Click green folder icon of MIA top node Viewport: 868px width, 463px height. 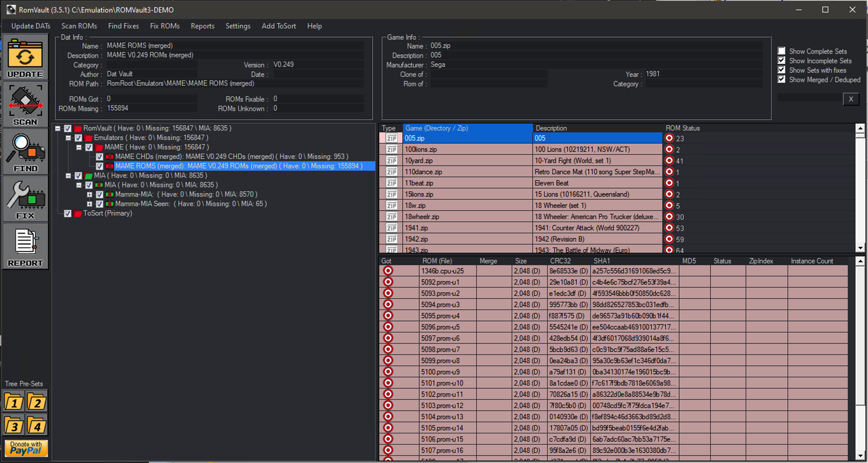[89, 175]
